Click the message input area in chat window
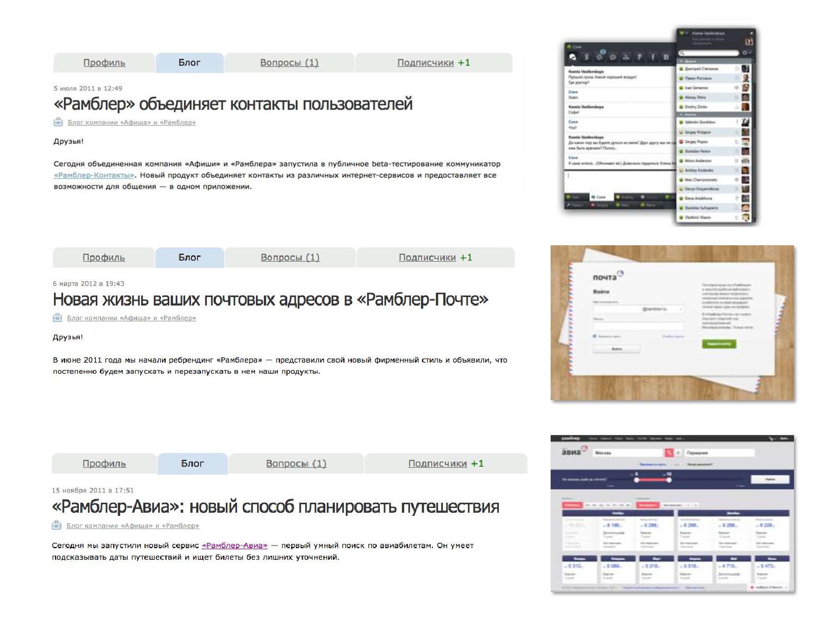840x629 pixels. pyautogui.click(x=620, y=181)
